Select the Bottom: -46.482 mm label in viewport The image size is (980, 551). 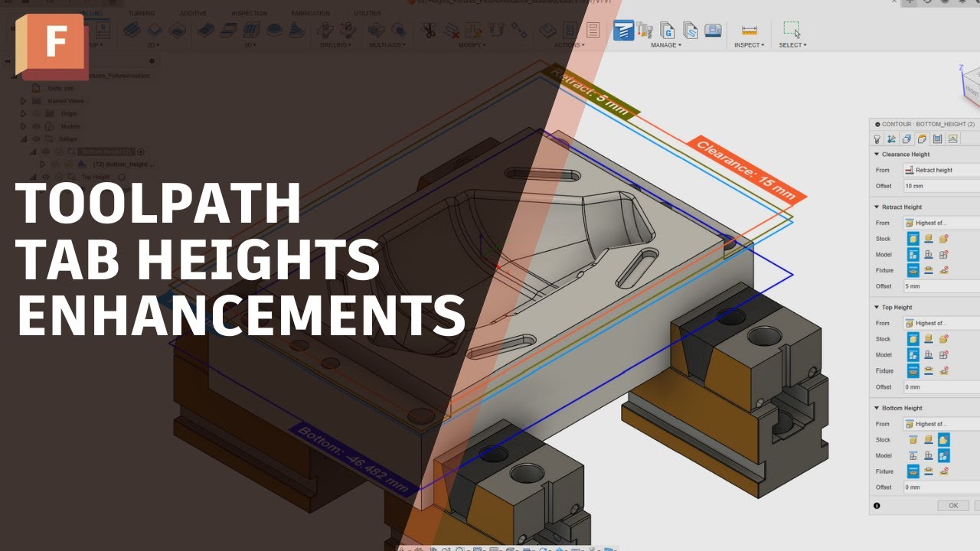pyautogui.click(x=355, y=459)
